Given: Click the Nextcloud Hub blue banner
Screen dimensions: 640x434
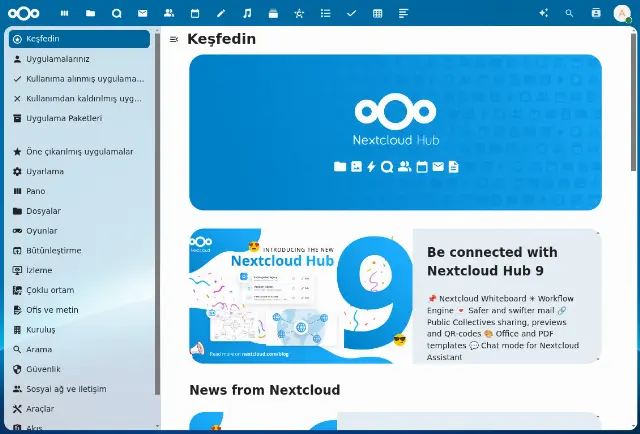Looking at the screenshot, I should tap(395, 132).
